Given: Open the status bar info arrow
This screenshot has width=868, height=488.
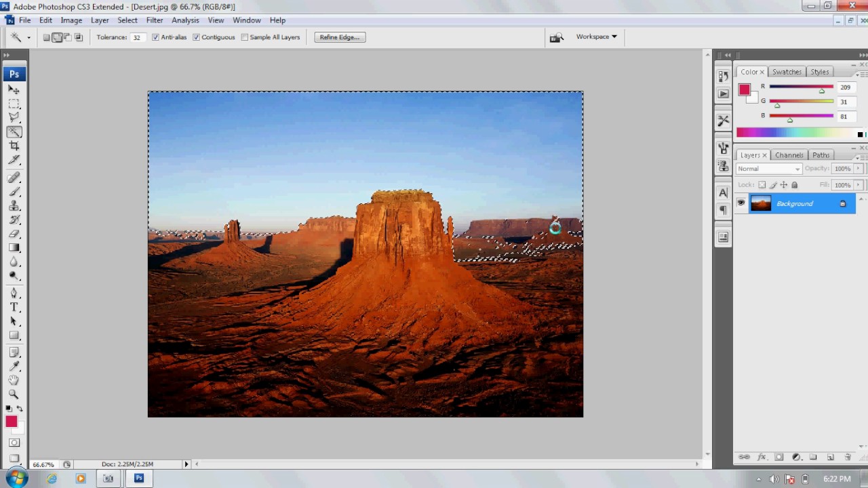Looking at the screenshot, I should pos(186,464).
